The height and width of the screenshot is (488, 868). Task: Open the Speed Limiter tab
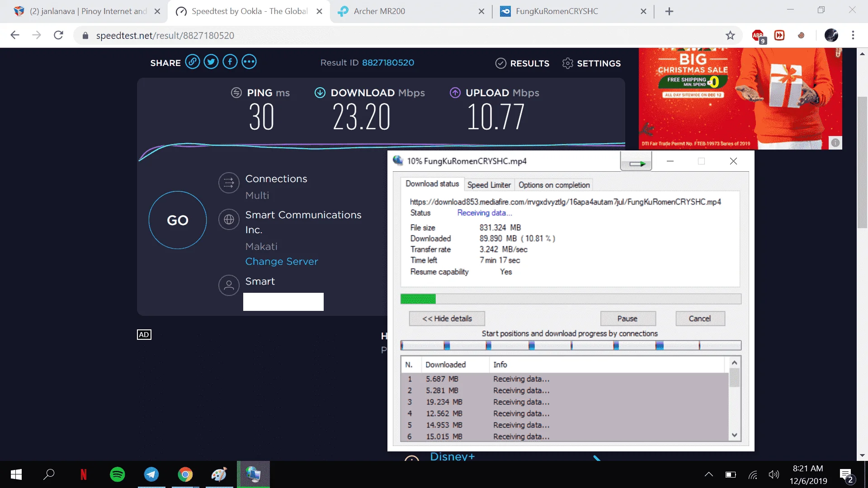point(489,185)
